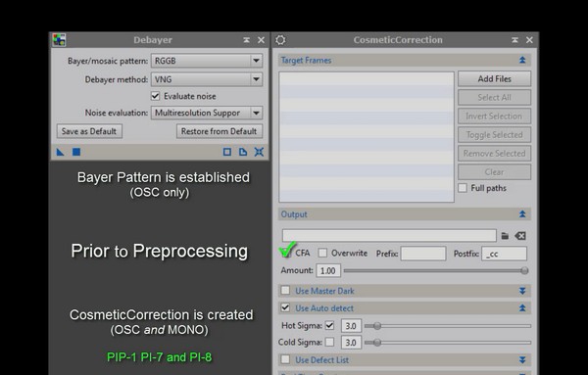Close the CosmeticCorrection window

coord(529,40)
